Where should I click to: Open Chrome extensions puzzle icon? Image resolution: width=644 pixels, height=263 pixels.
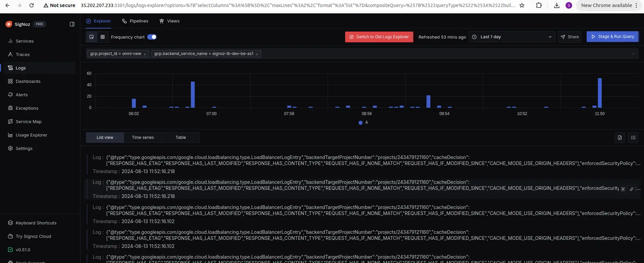click(x=539, y=5)
